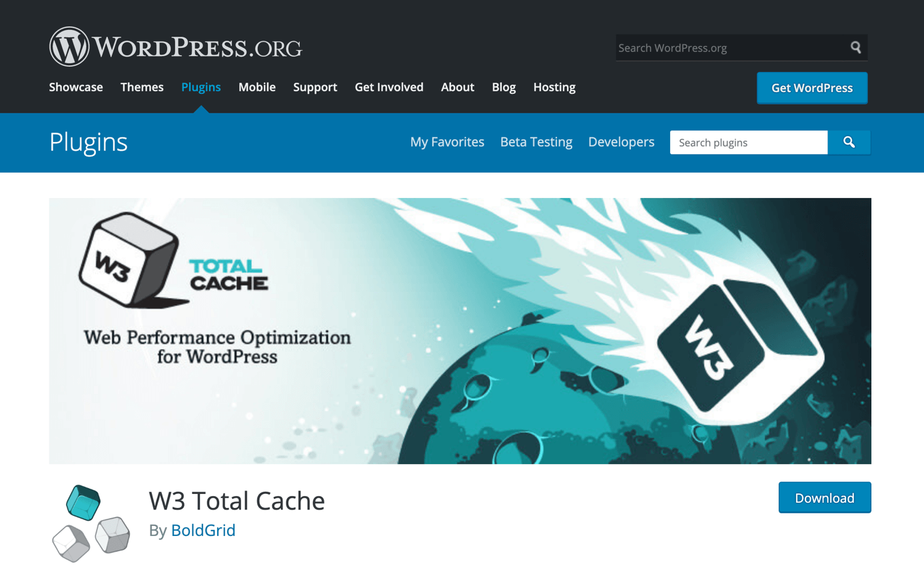Screen dimensions: 924x586
Task: Click the W3 Total Cache cubes icon
Action: [x=91, y=523]
